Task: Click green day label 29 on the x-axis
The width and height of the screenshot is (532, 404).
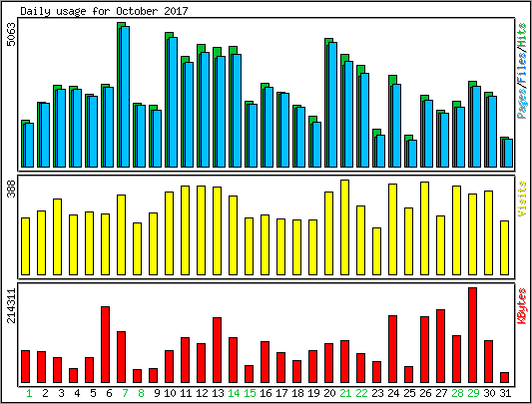Action: (473, 393)
